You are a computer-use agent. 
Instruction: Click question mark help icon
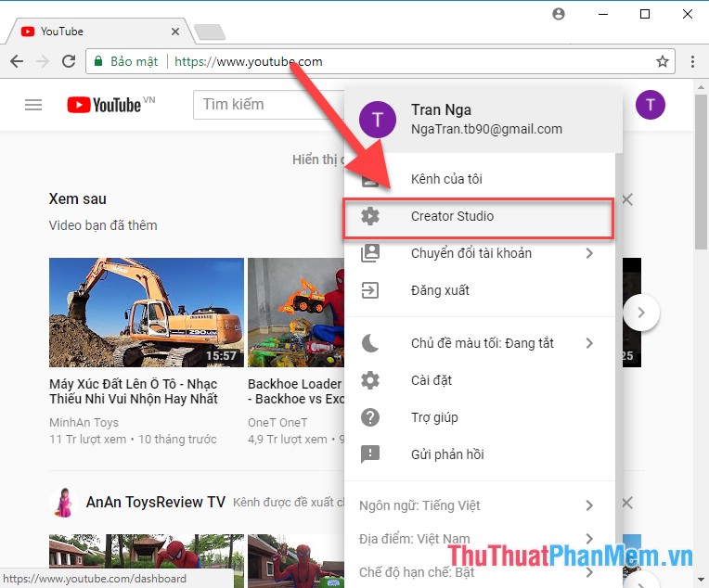coord(370,417)
